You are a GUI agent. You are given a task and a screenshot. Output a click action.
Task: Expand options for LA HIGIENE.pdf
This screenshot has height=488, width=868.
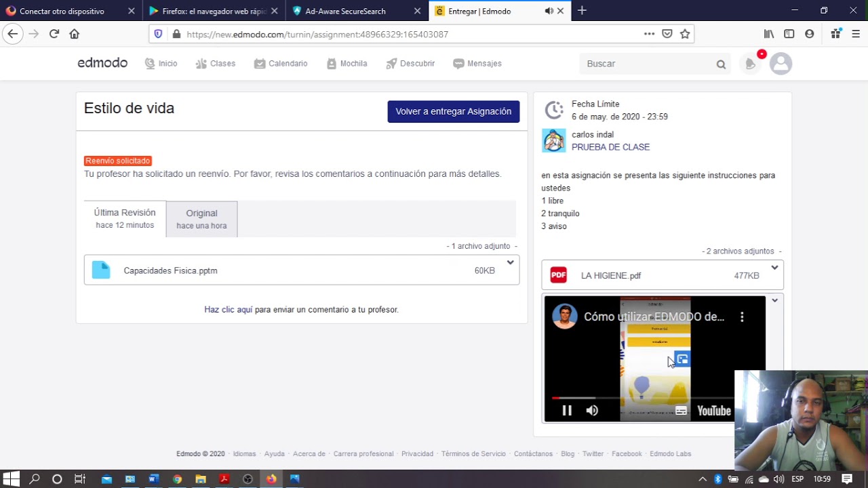774,268
